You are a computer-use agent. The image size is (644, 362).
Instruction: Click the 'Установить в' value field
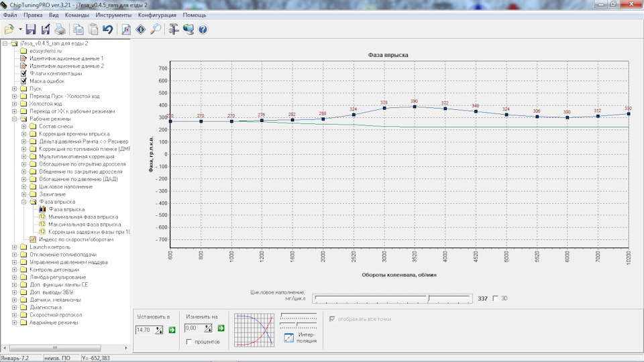[x=146, y=330]
